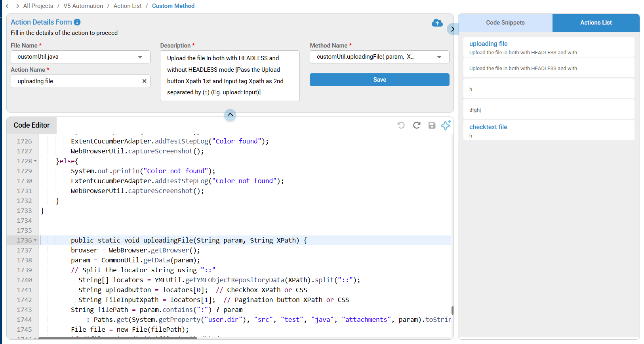644x344 pixels.
Task: Redo the code editor change
Action: (x=417, y=125)
